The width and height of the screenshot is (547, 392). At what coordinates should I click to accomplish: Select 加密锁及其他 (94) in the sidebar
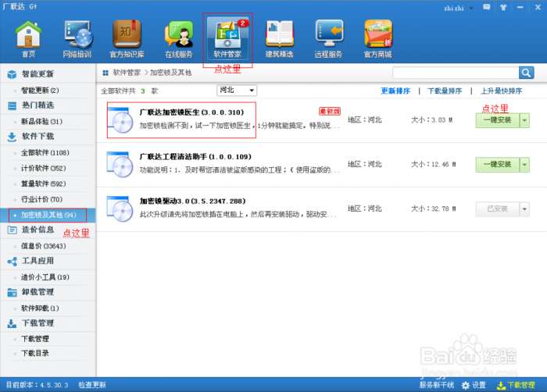pyautogui.click(x=48, y=214)
